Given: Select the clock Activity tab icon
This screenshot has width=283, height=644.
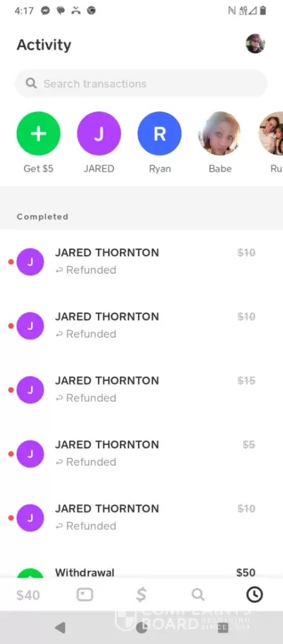Looking at the screenshot, I should click(254, 594).
